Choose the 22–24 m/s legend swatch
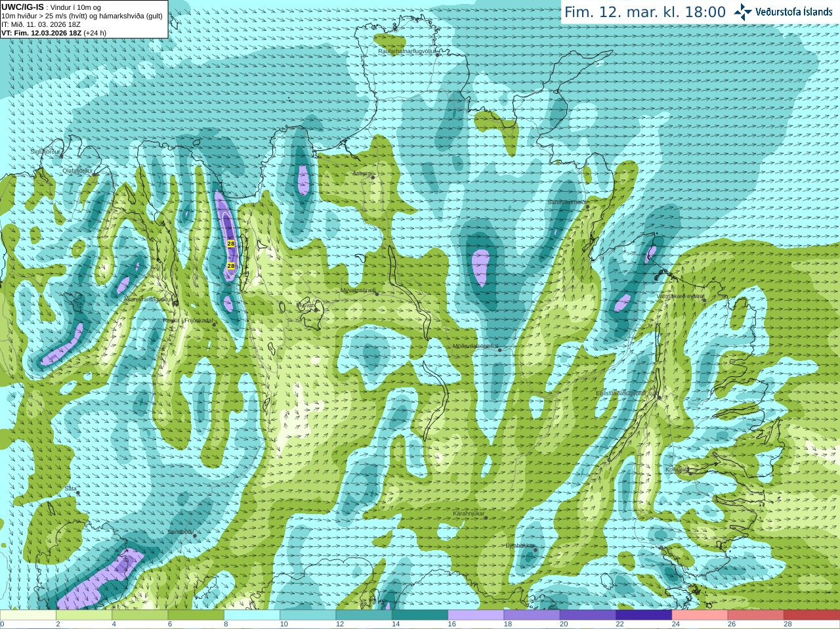The height and width of the screenshot is (629, 840). tap(644, 615)
